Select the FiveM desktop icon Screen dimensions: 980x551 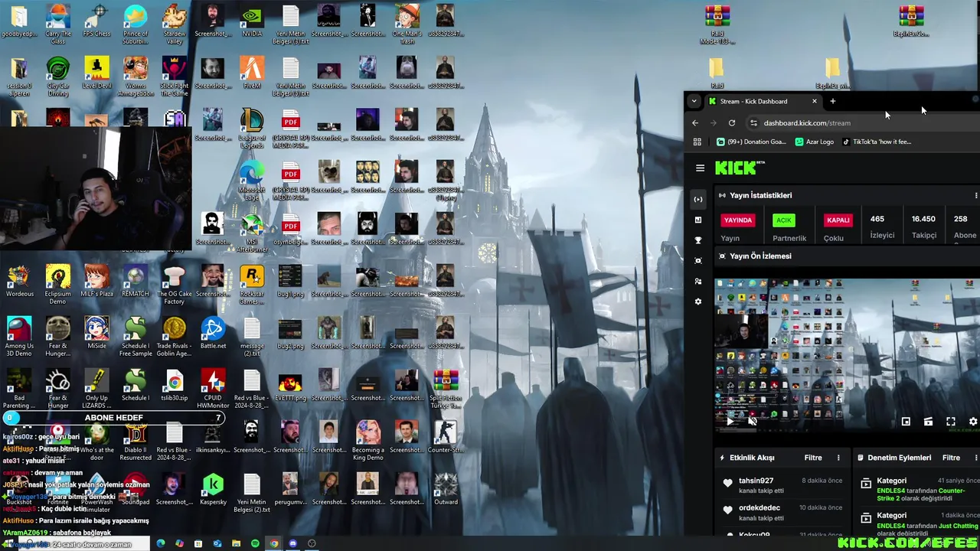click(252, 73)
